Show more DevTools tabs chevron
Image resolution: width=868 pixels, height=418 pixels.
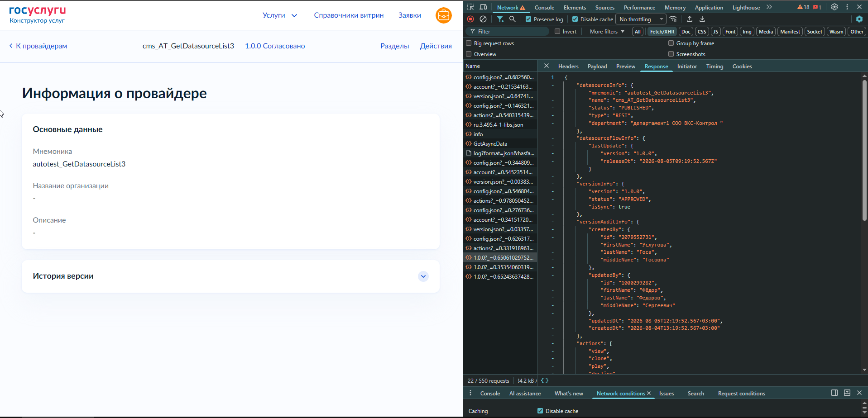tap(769, 7)
